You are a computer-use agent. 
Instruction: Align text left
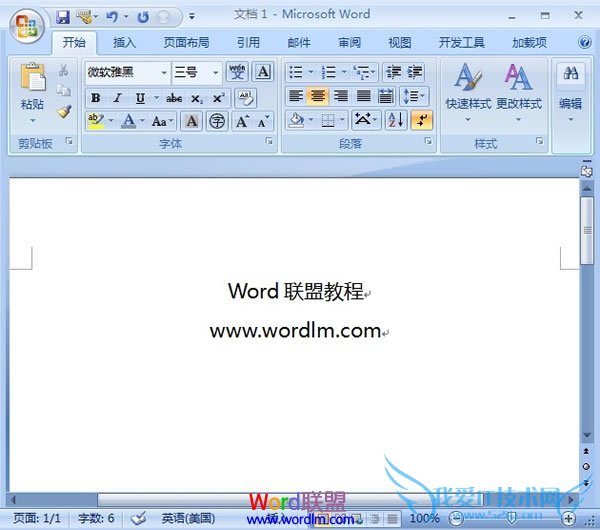coord(295,96)
